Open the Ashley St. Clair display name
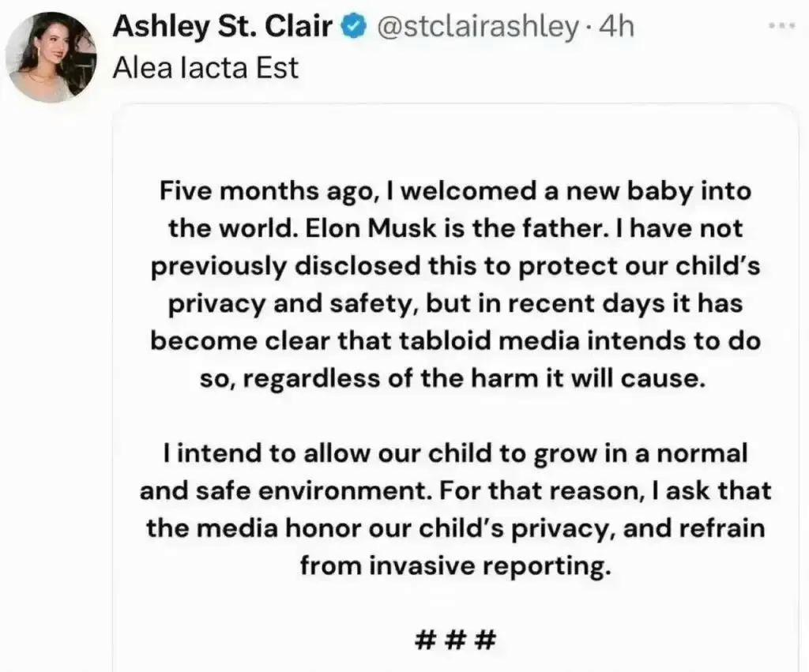The image size is (809, 672). [x=224, y=28]
